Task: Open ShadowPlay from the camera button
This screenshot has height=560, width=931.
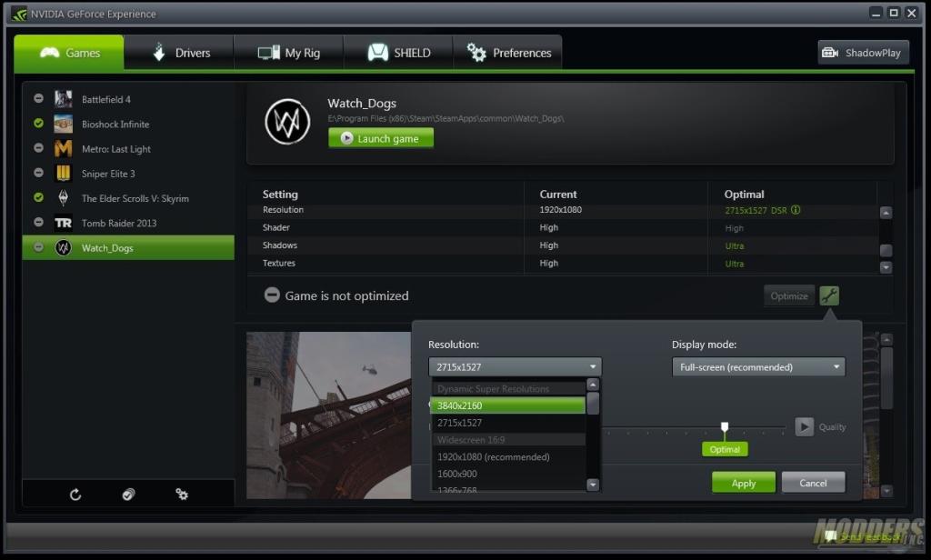Action: 863,53
